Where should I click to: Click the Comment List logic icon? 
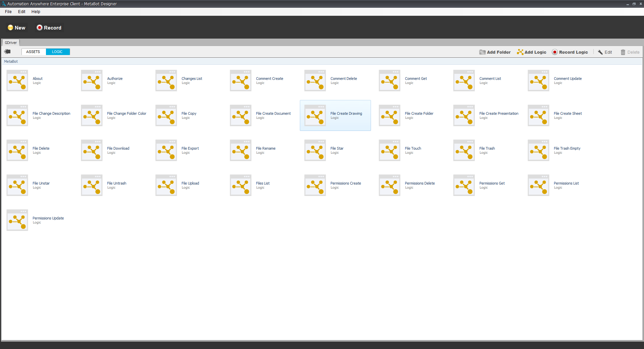[x=464, y=81]
